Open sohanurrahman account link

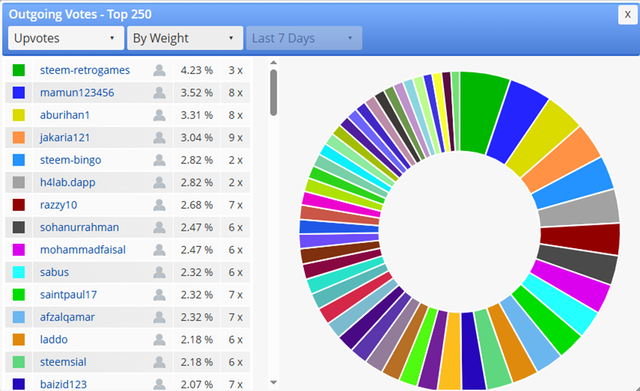pos(80,227)
